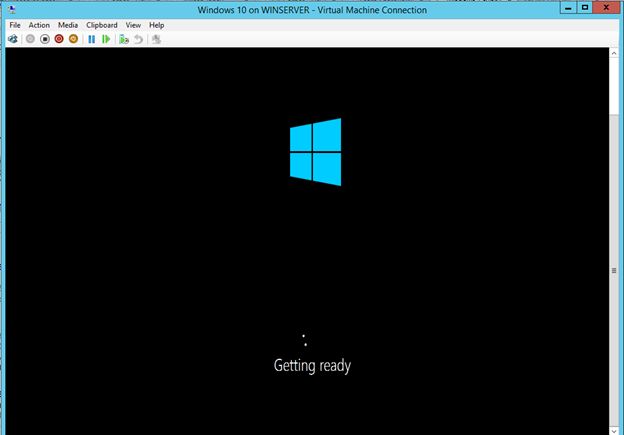Image resolution: width=624 pixels, height=435 pixels.
Task: Shut down the VM with red icon
Action: 59,39
